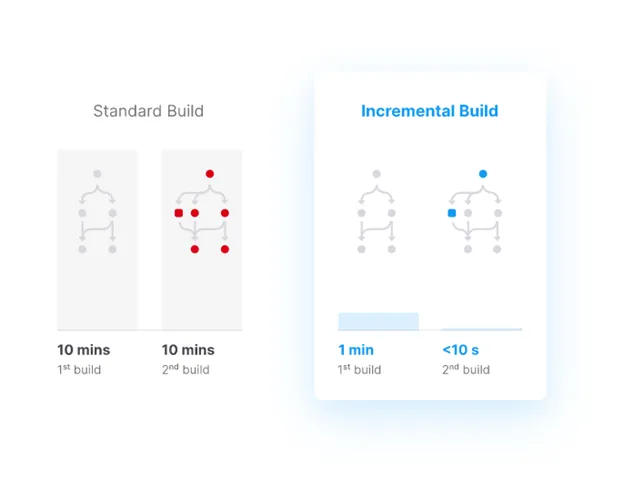This screenshot has height=487, width=624.
Task: Click the blue top circle node
Action: click(x=483, y=174)
